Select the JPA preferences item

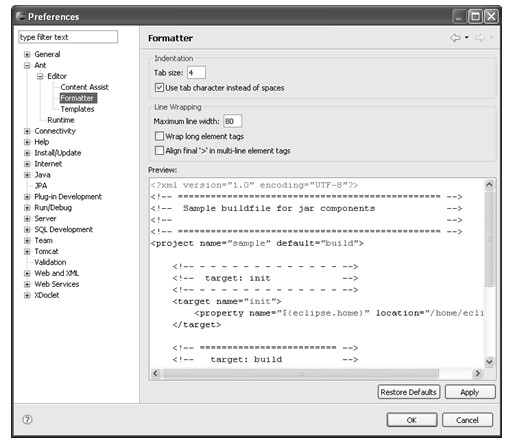pos(41,186)
